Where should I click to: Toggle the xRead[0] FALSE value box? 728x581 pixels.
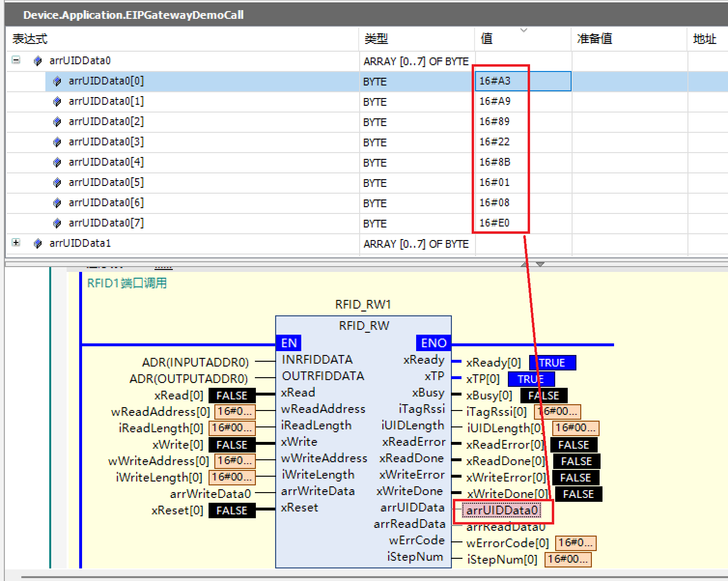pos(232,395)
